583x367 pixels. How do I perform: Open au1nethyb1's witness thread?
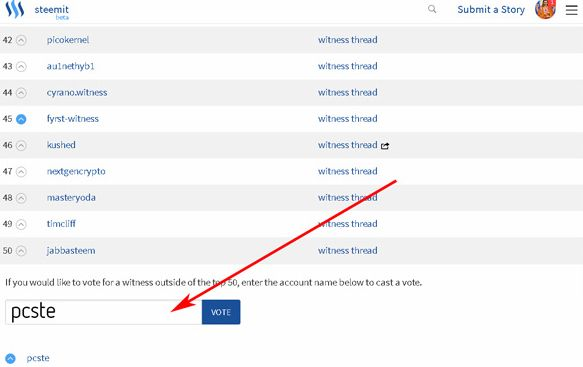pyautogui.click(x=347, y=66)
